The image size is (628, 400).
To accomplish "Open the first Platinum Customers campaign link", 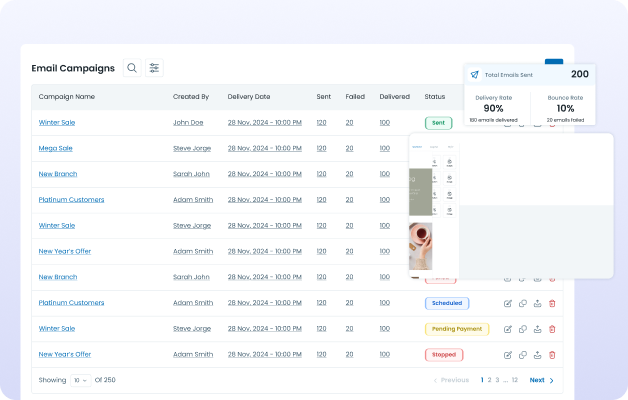I will coord(71,200).
